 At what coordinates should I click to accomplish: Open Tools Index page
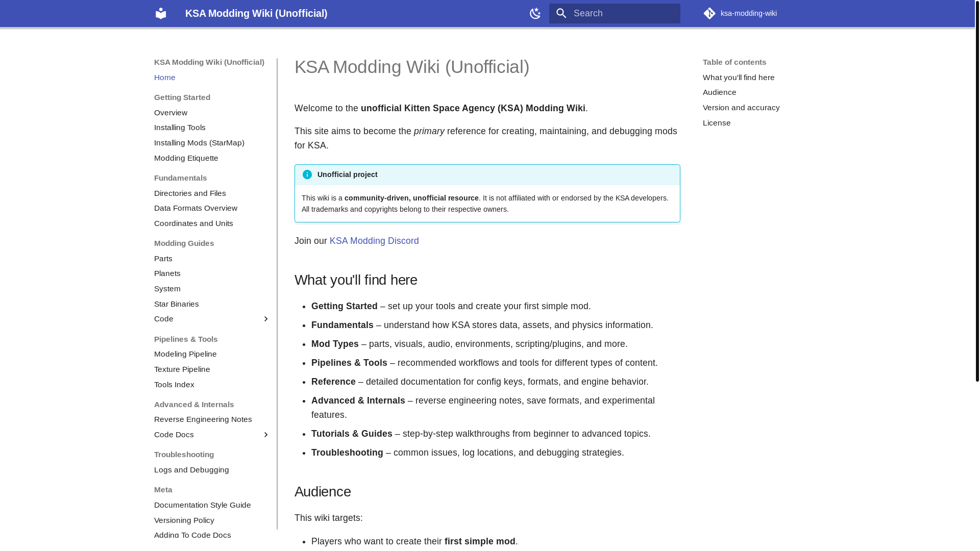(174, 385)
